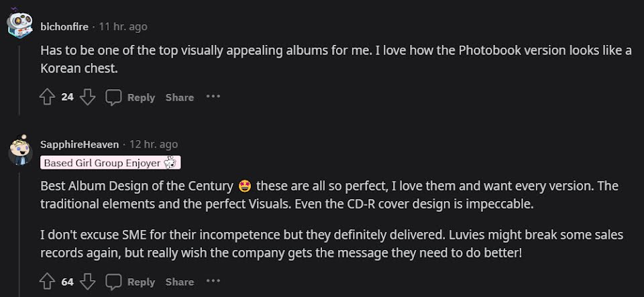Open the "12 hr. ago" timestamp permalink

coord(154,144)
